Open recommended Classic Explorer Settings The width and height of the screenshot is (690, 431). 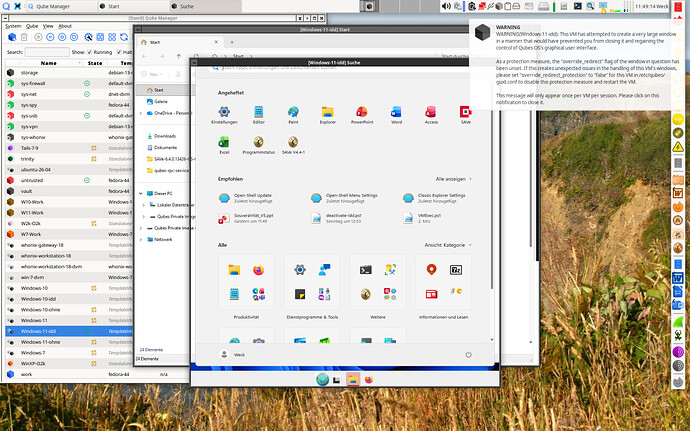(x=434, y=198)
